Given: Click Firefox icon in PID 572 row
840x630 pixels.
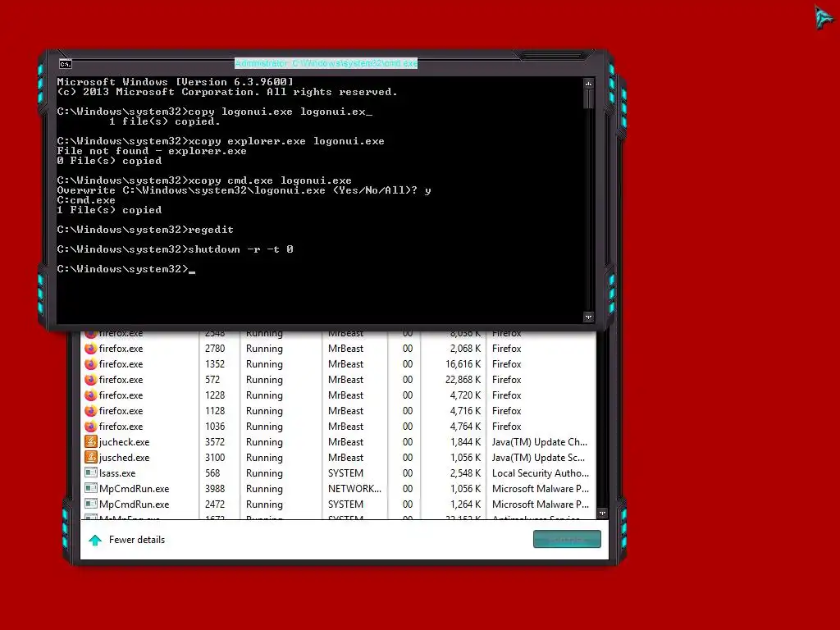Looking at the screenshot, I should 90,380.
